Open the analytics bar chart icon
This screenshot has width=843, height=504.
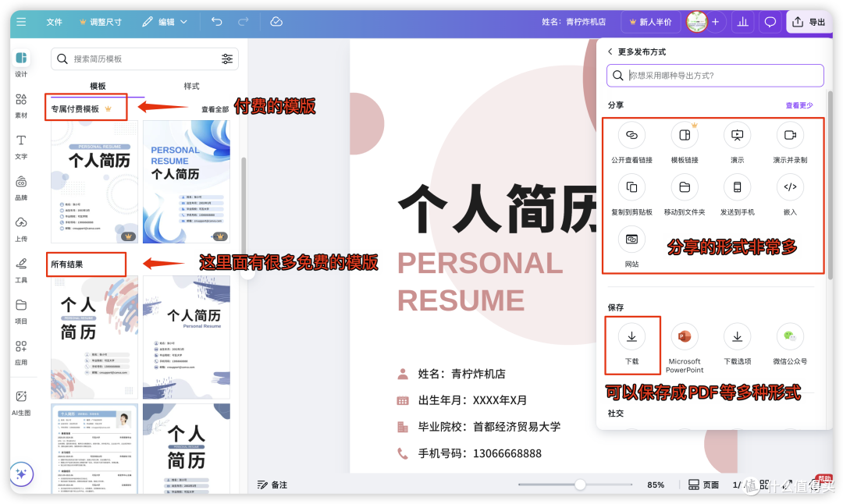pos(742,22)
